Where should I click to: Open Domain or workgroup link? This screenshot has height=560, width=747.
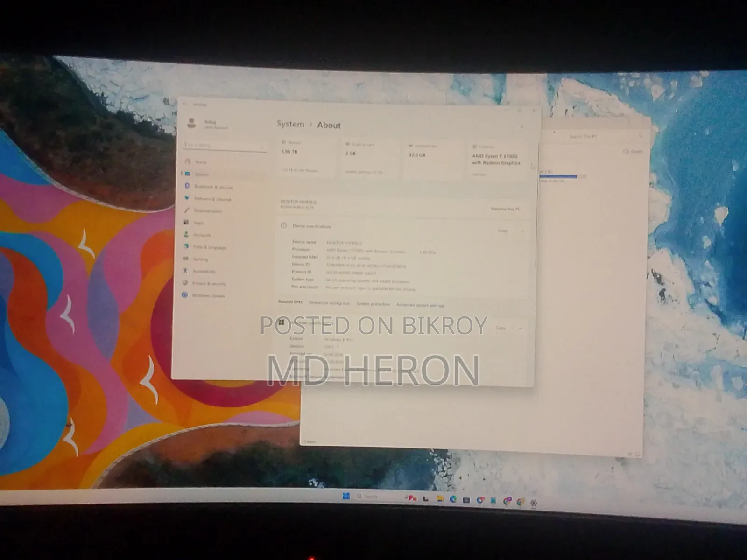point(329,303)
